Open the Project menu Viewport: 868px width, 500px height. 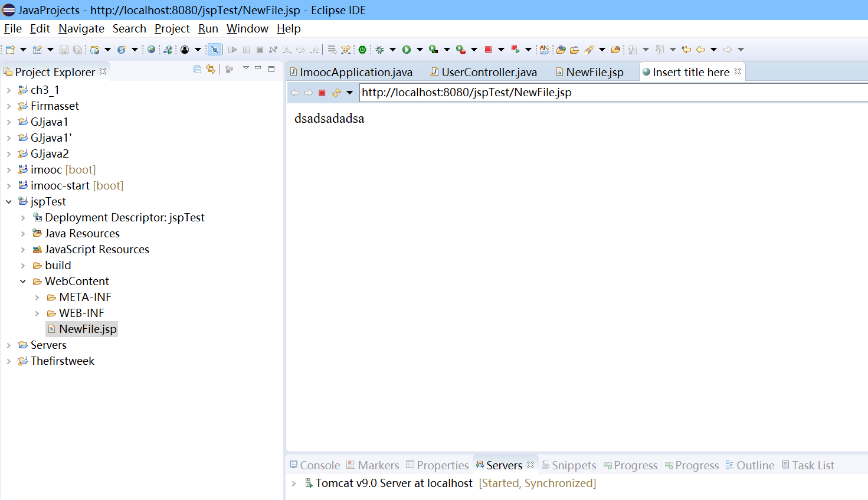172,28
